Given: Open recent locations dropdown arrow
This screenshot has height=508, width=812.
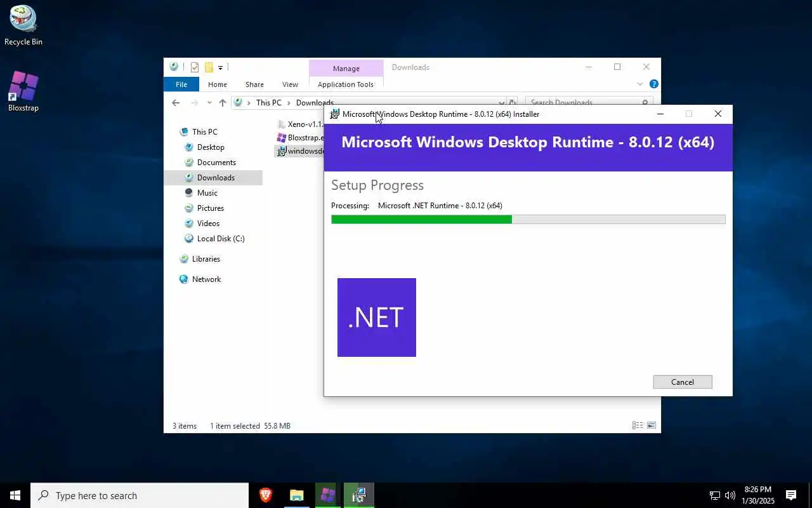Looking at the screenshot, I should [209, 103].
